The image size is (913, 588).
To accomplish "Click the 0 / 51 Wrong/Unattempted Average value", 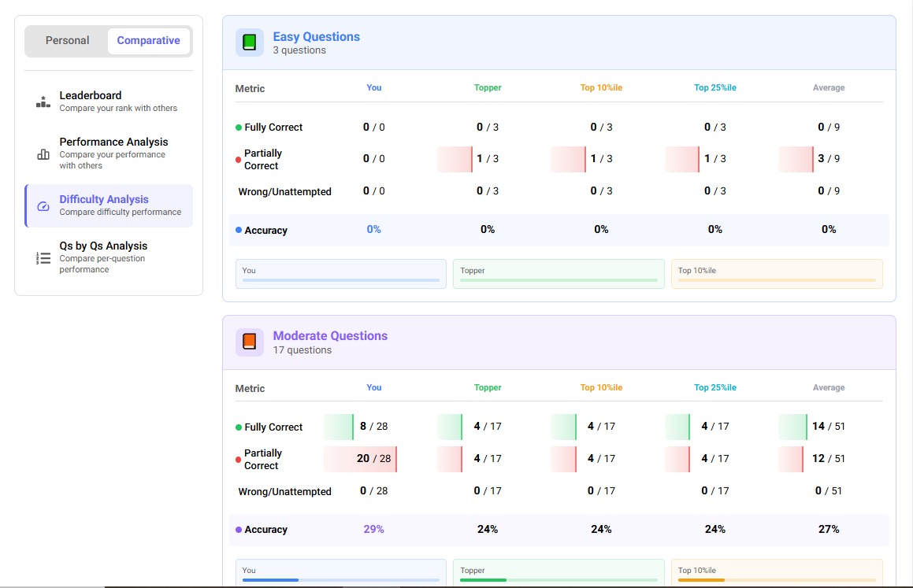I will [829, 491].
